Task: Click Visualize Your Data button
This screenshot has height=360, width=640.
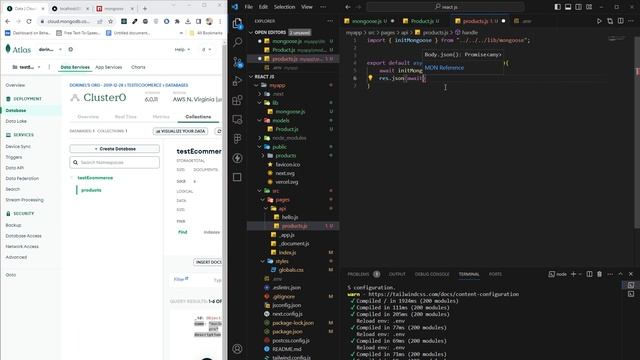Action: click(180, 131)
